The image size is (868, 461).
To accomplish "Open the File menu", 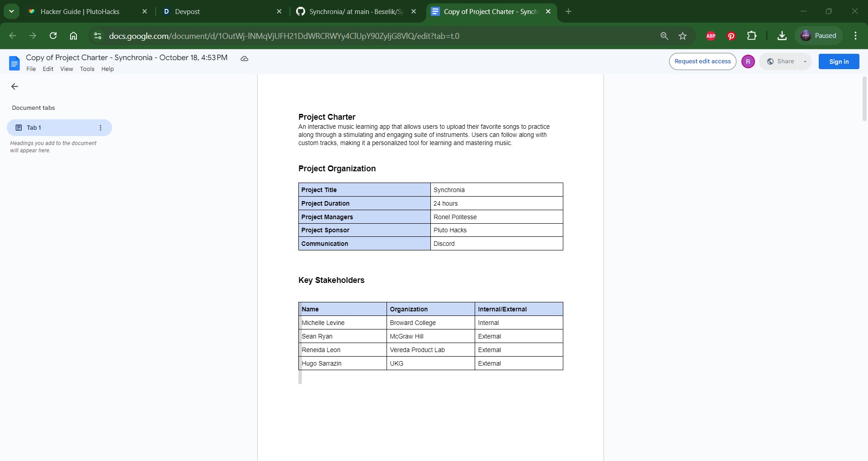I will pyautogui.click(x=31, y=69).
